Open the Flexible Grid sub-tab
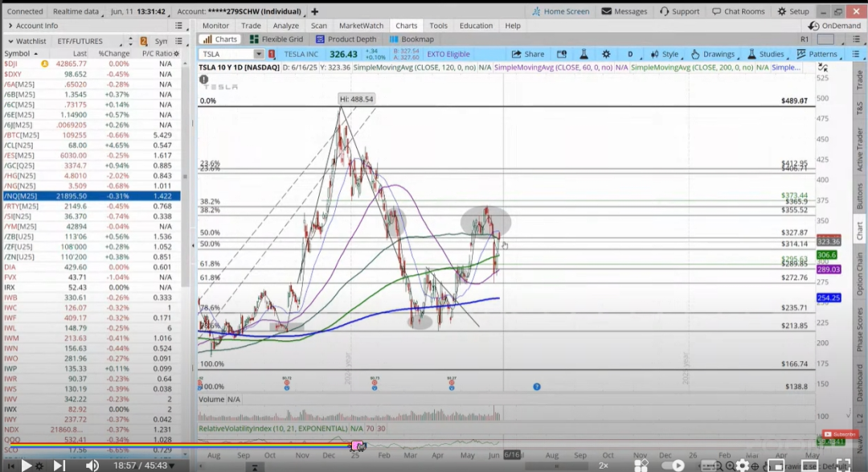 [x=276, y=39]
